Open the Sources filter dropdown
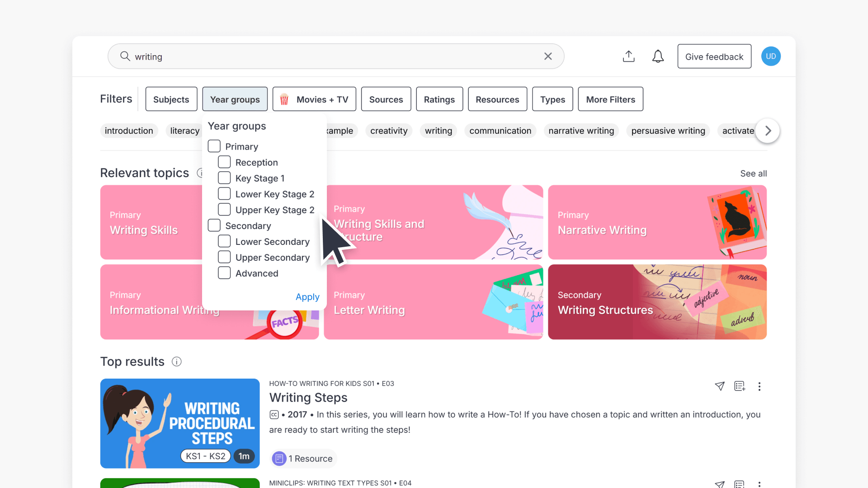Screen dimensions: 868x488 pyautogui.click(x=386, y=99)
